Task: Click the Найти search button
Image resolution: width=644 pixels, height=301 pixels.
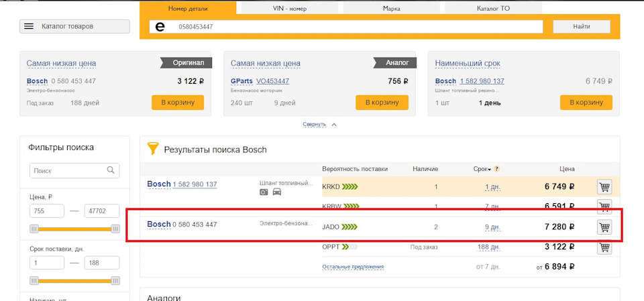Action: 582,26
